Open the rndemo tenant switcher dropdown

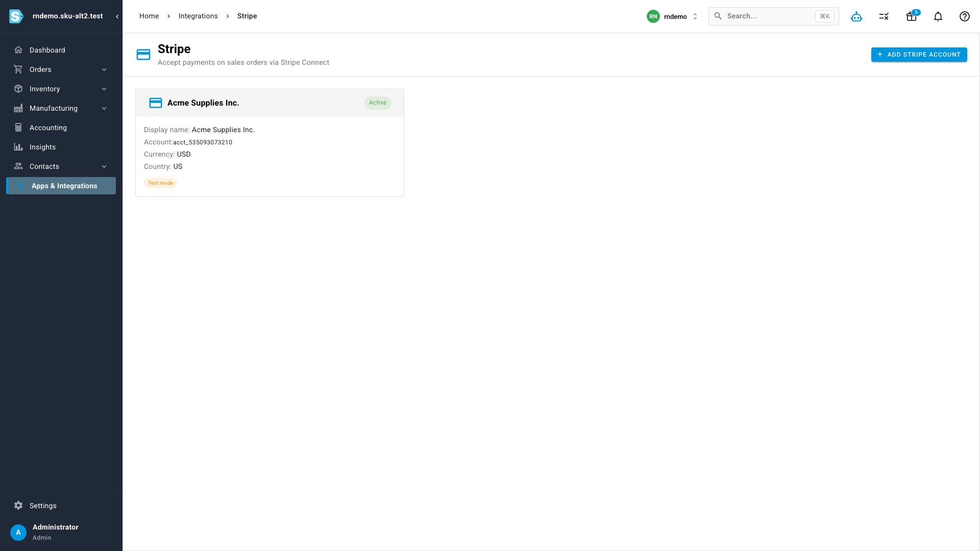(x=673, y=16)
